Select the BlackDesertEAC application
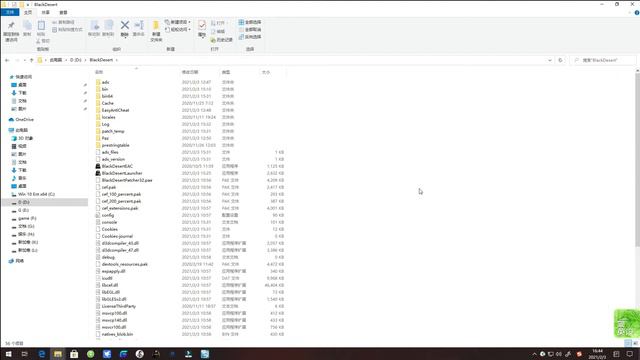Screen dimensions: 640x360 tap(117, 166)
